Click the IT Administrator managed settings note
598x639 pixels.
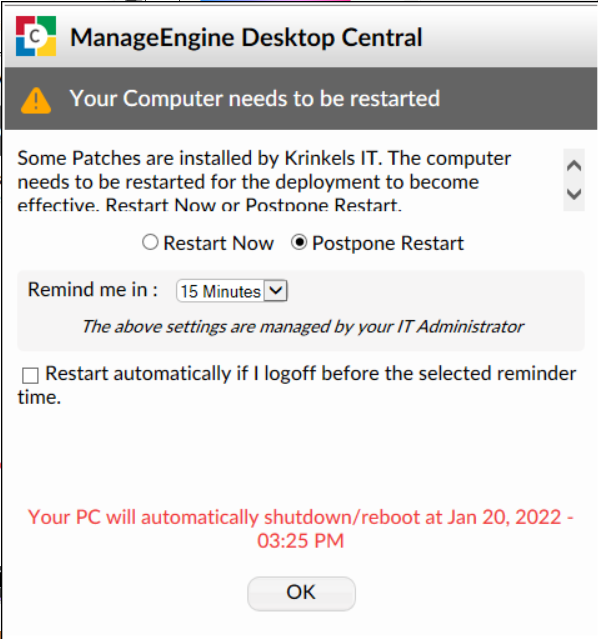click(302, 327)
